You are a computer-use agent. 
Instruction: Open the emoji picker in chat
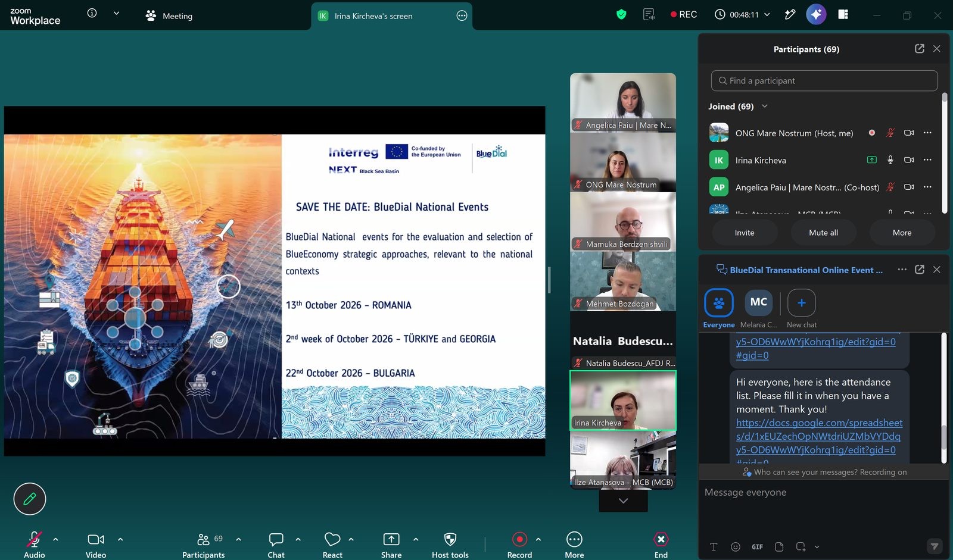coord(736,546)
